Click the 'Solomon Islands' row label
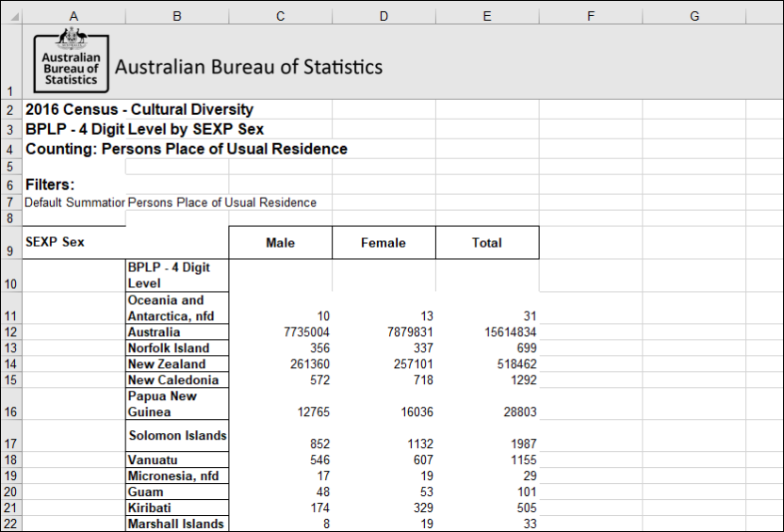 (x=177, y=436)
